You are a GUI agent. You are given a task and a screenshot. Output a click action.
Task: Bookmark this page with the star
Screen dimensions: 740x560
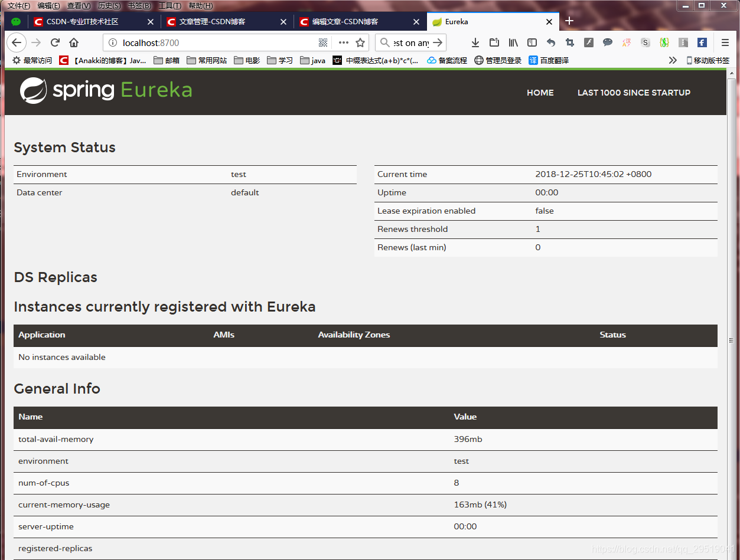coord(360,42)
